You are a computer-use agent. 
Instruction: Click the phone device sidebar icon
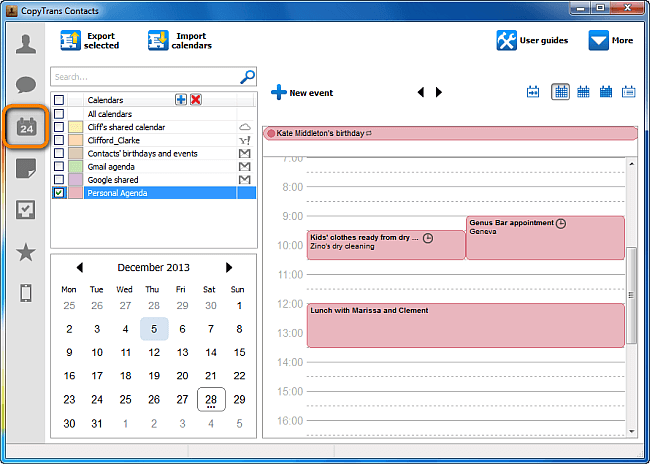point(26,293)
